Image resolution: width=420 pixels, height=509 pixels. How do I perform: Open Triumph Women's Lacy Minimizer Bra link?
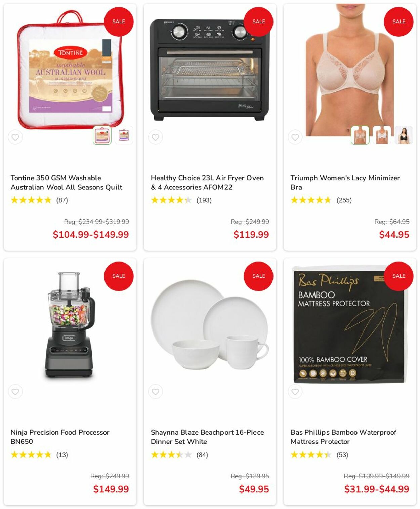[345, 183]
